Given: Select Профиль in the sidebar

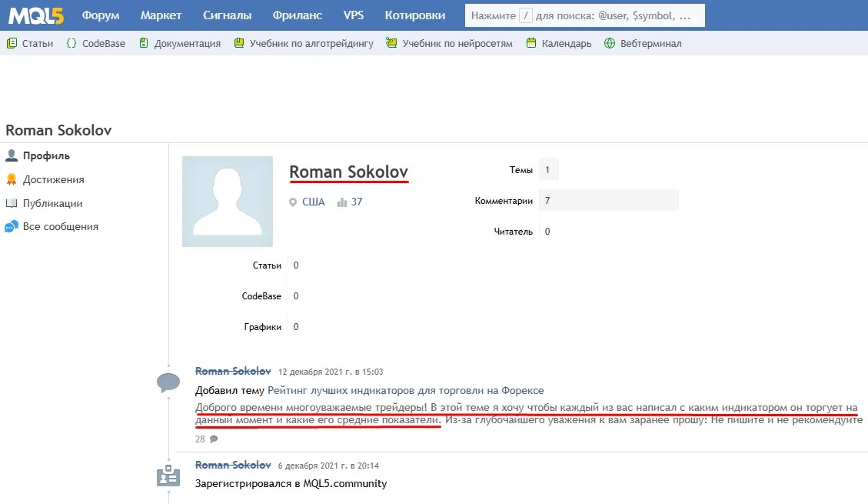Looking at the screenshot, I should pos(46,155).
